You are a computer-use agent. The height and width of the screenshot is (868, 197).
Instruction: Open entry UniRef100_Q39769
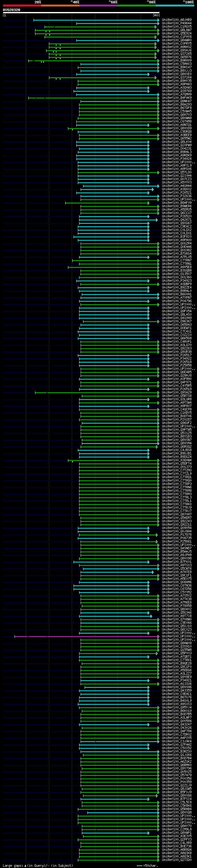177,91
